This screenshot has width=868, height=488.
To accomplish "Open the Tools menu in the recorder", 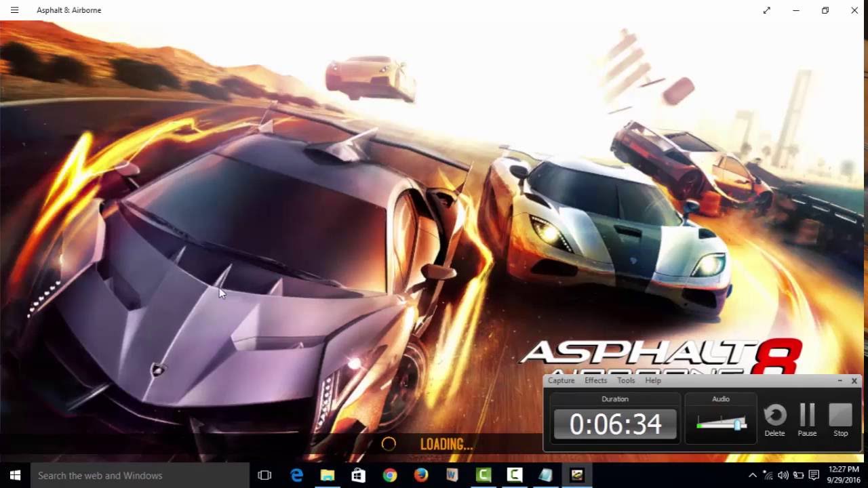I will pos(626,380).
